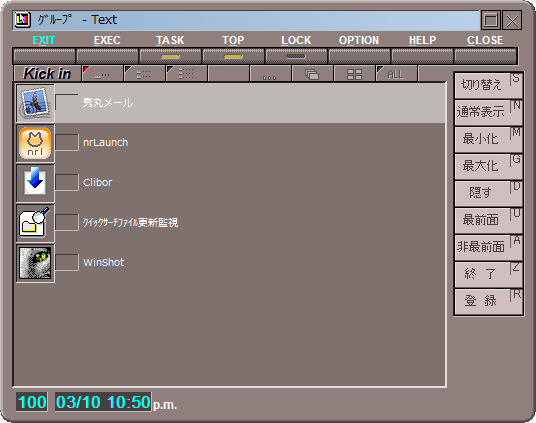Tick the checkbox beside 秀丸メール
The width and height of the screenshot is (536, 423).
(67, 102)
